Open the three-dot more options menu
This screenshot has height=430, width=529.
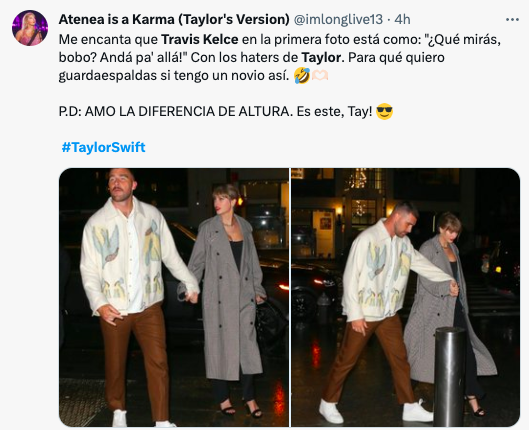(512, 20)
